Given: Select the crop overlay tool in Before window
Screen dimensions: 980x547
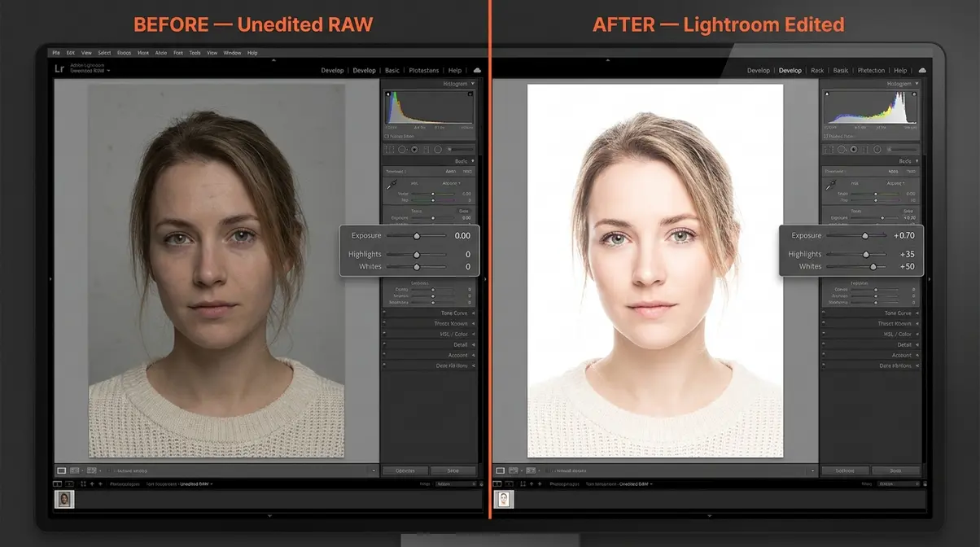Looking at the screenshot, I should pos(389,150).
